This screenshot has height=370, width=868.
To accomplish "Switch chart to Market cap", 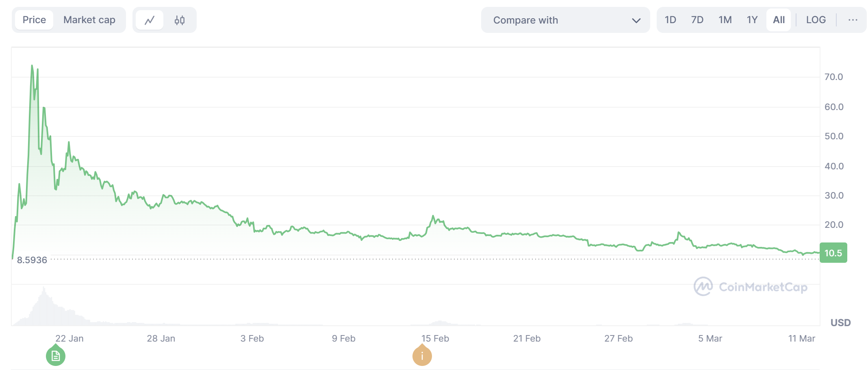I will pyautogui.click(x=89, y=20).
